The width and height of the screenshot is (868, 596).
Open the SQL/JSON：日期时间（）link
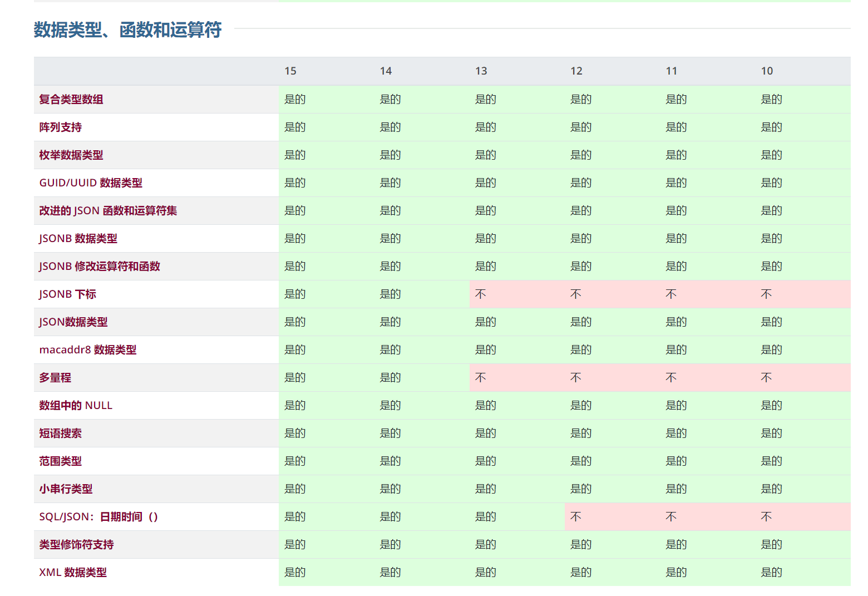coord(98,517)
